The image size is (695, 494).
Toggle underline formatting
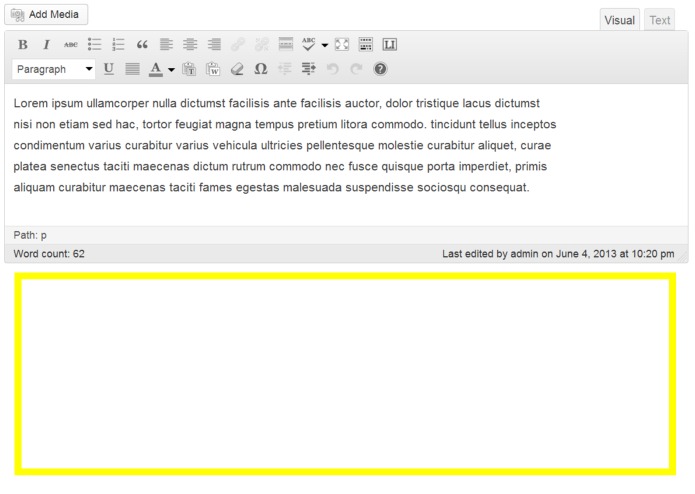click(108, 69)
